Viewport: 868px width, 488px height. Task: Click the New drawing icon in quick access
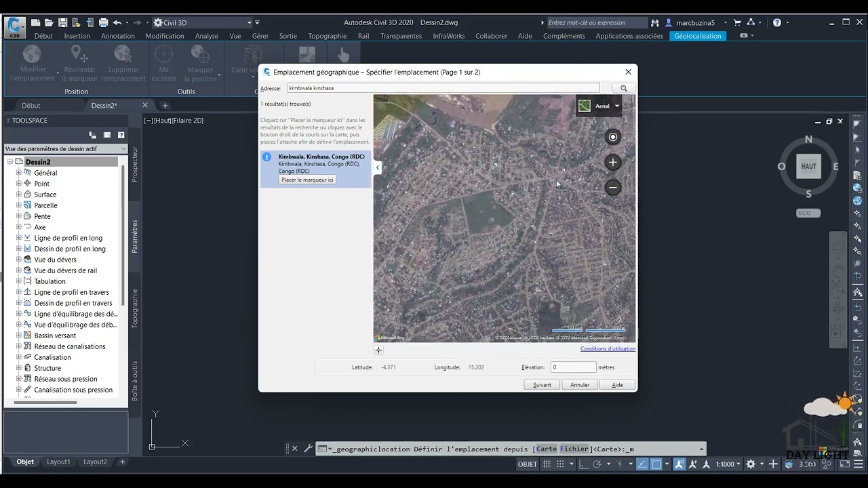pyautogui.click(x=35, y=22)
